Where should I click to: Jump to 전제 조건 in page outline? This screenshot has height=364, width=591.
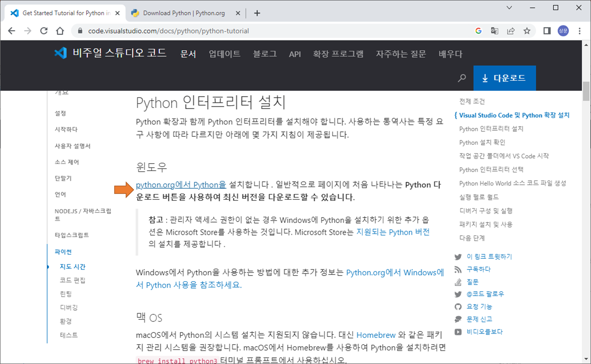point(472,101)
